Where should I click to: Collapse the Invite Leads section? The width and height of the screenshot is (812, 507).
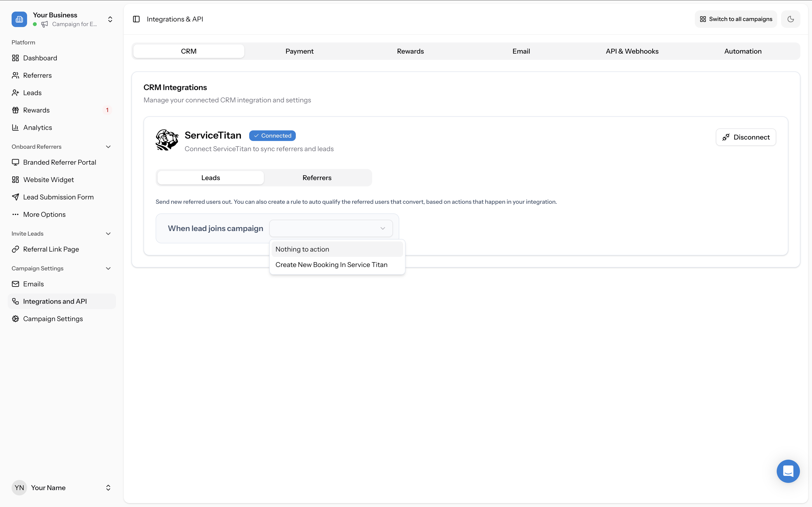click(x=108, y=233)
